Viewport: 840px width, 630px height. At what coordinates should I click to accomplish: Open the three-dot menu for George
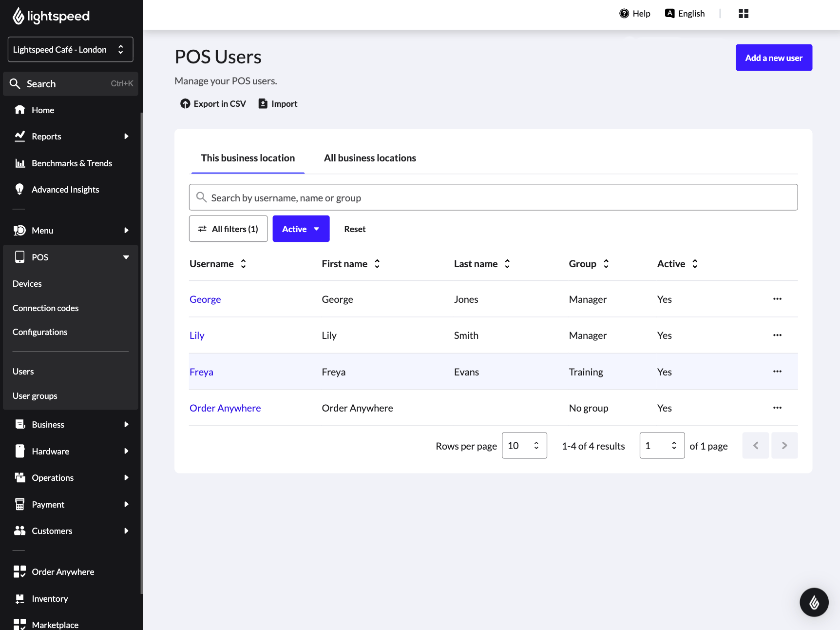point(777,299)
